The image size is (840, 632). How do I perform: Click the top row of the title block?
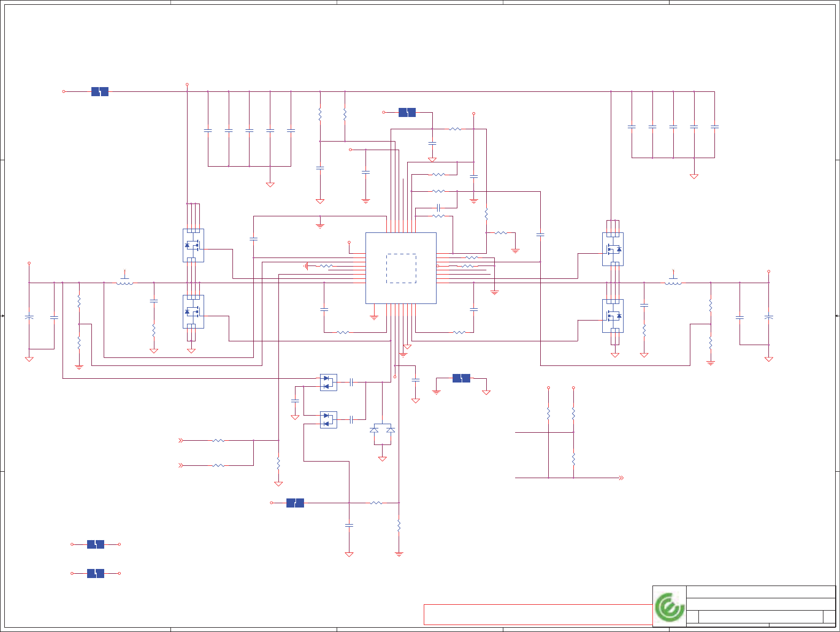tap(760, 592)
